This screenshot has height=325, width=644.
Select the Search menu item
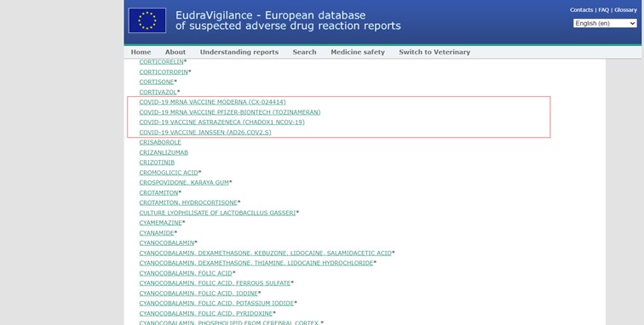click(x=304, y=52)
